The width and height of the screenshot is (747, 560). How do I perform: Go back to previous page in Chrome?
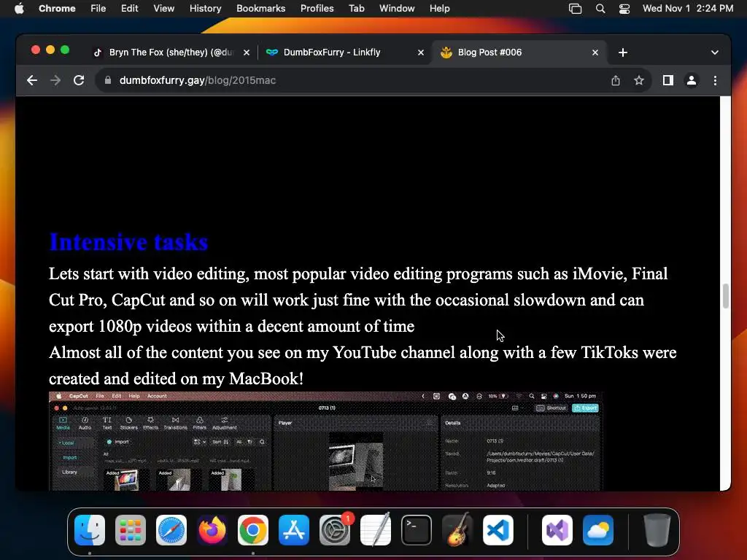(32, 80)
